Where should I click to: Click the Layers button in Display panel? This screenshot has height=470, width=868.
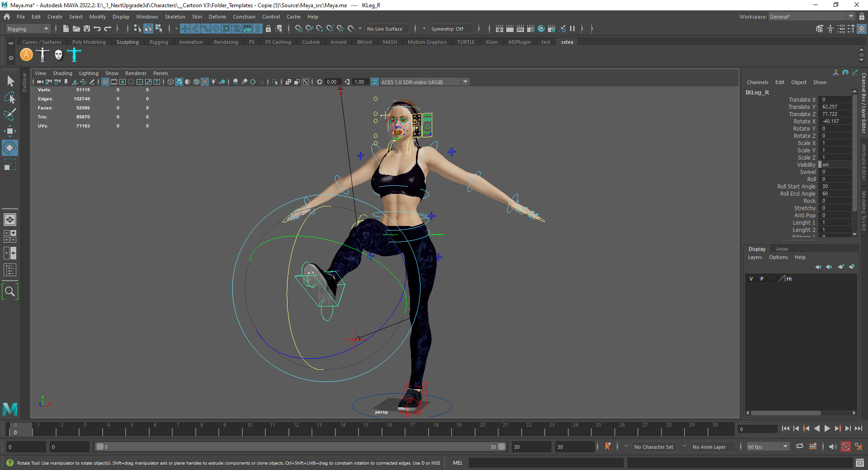[755, 257]
